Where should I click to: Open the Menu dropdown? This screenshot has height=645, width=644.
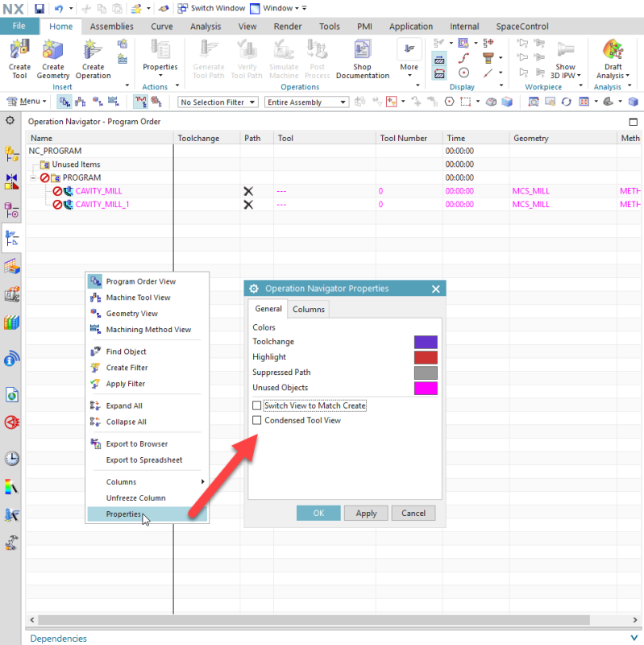pos(27,102)
